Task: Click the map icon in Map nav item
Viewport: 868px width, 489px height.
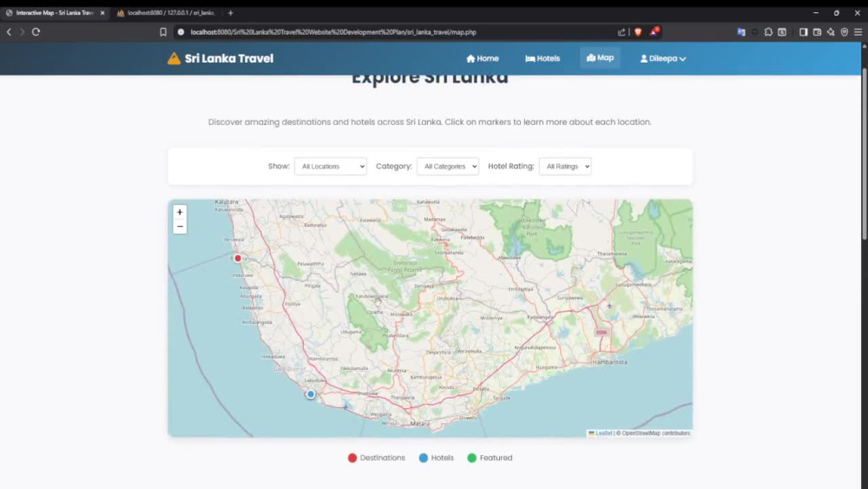Action: coord(590,57)
